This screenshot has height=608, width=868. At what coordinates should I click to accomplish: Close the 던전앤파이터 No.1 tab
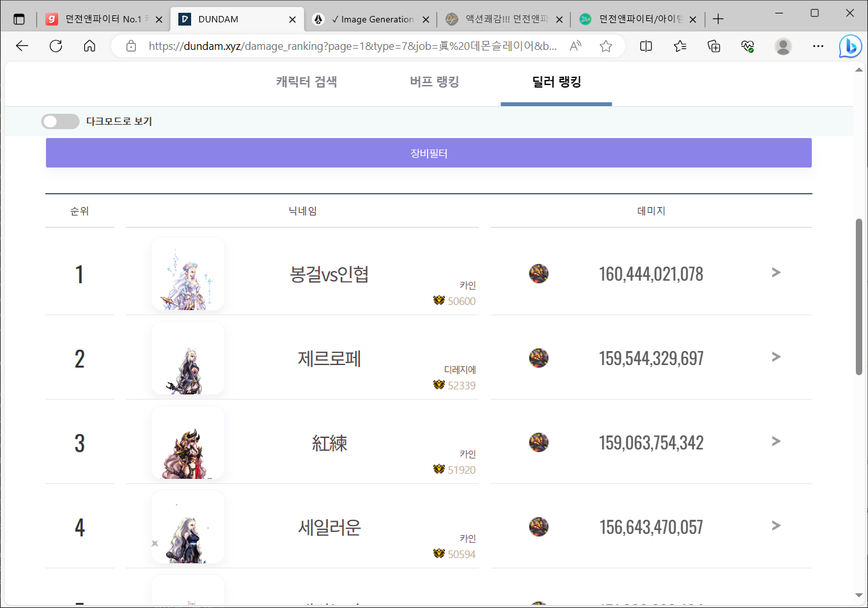click(159, 20)
